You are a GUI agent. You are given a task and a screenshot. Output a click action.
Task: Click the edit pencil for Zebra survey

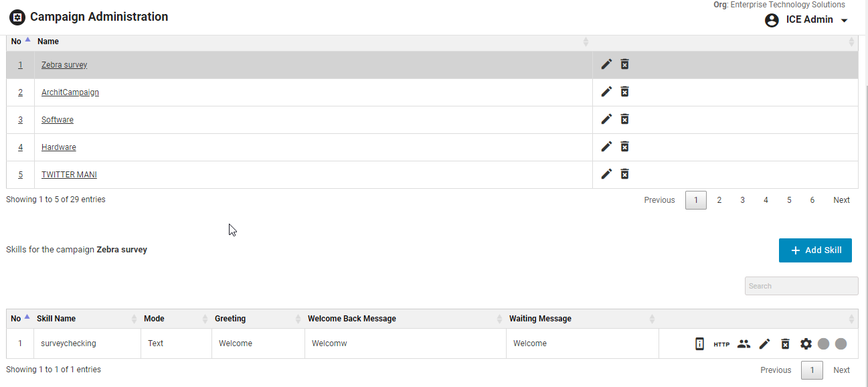pos(606,64)
